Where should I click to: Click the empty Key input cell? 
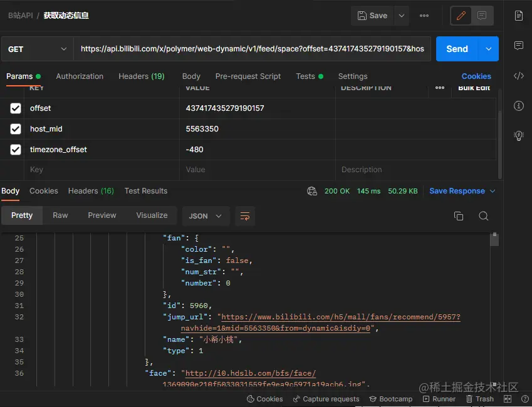pos(102,170)
